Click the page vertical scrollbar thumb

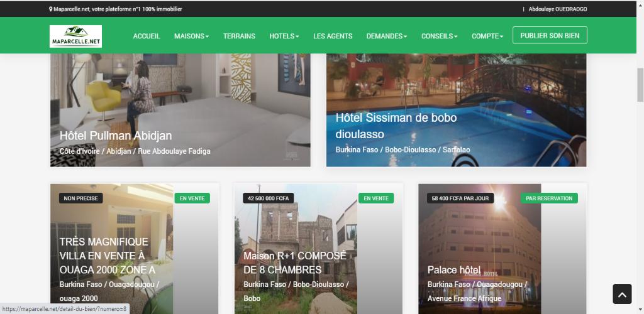(x=640, y=85)
